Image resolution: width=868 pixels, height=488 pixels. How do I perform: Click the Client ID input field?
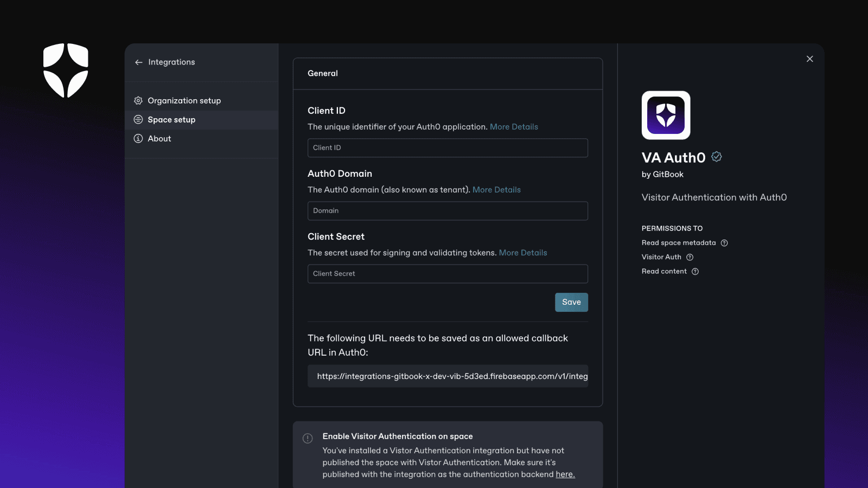click(x=448, y=148)
